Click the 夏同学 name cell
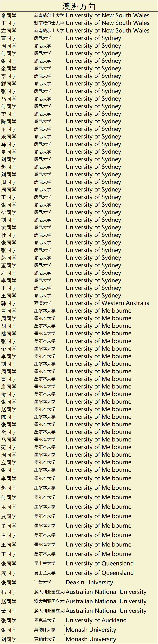 [9, 152]
